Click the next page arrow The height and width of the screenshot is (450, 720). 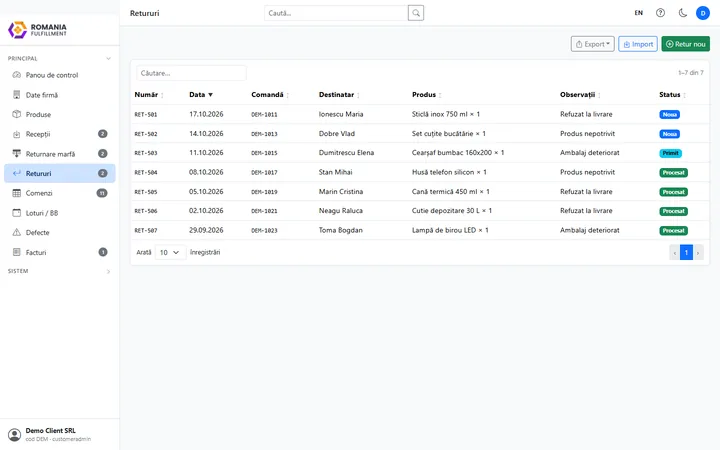(x=698, y=252)
